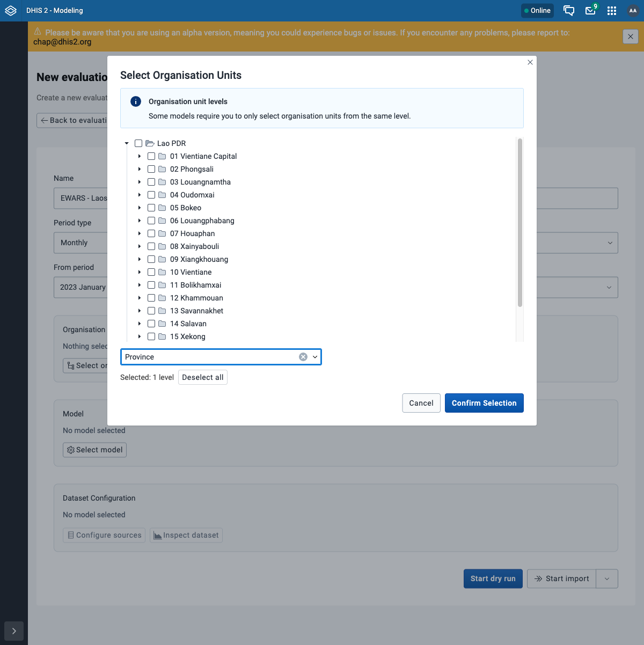
Task: Open the AA user profile avatar
Action: [x=633, y=11]
